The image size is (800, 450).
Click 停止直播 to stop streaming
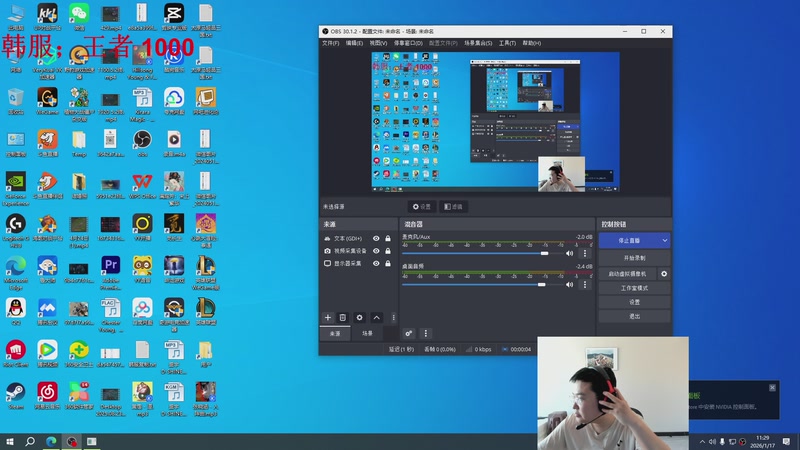629,240
